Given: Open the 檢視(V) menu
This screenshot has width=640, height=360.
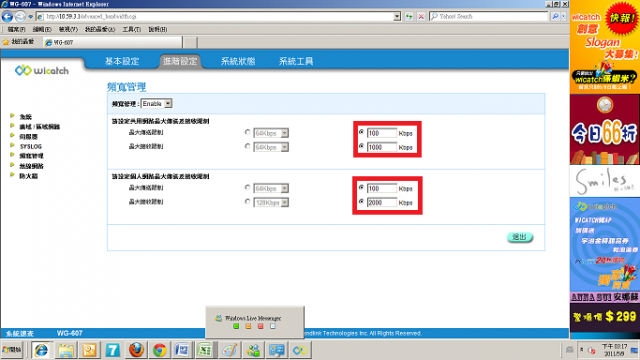Looking at the screenshot, I should (68, 29).
